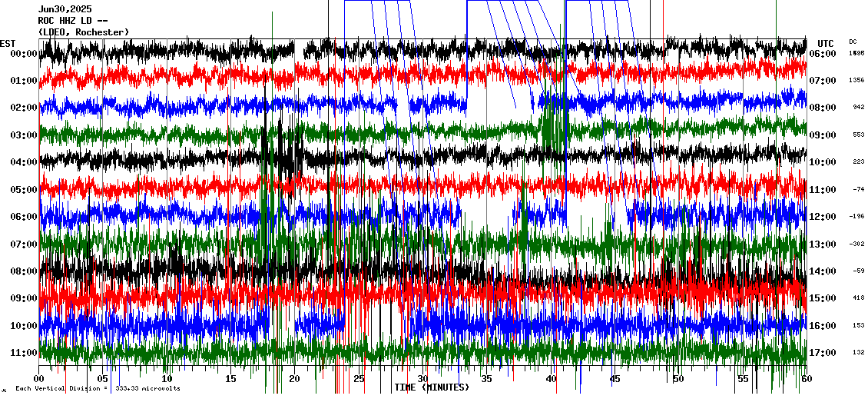Click the 1356 DC offset value
The height and width of the screenshot is (399, 868).
(x=856, y=81)
